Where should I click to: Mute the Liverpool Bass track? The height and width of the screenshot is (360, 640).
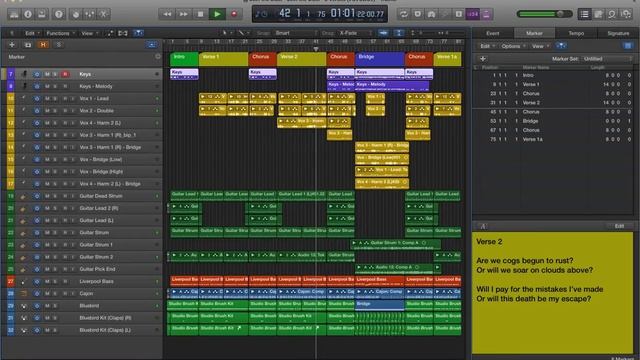click(47, 282)
